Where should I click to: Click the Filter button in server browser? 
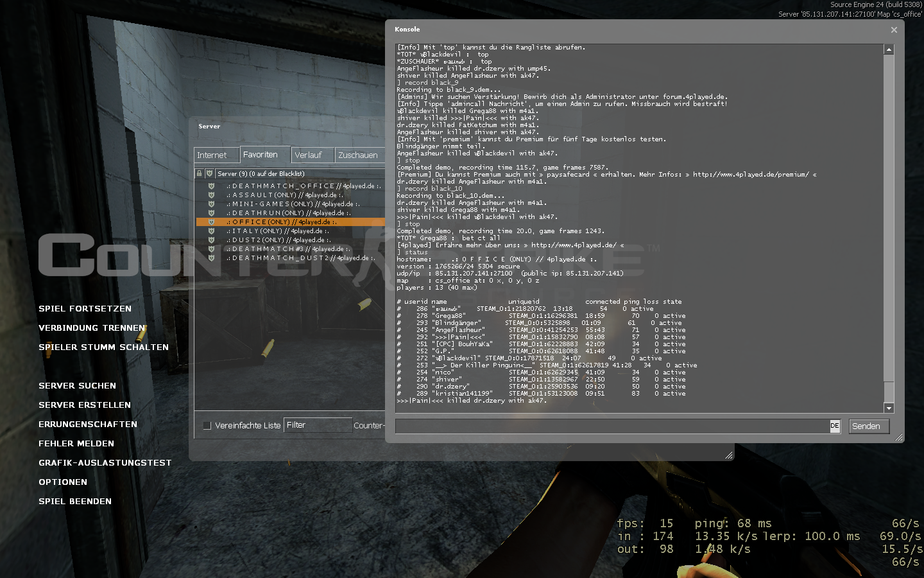318,425
